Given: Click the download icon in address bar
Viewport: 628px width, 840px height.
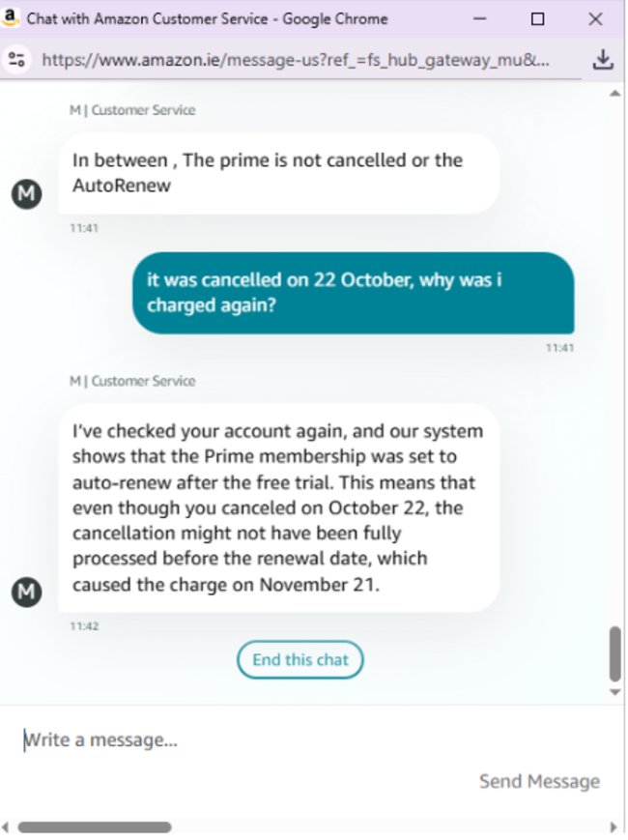Looking at the screenshot, I should [603, 60].
